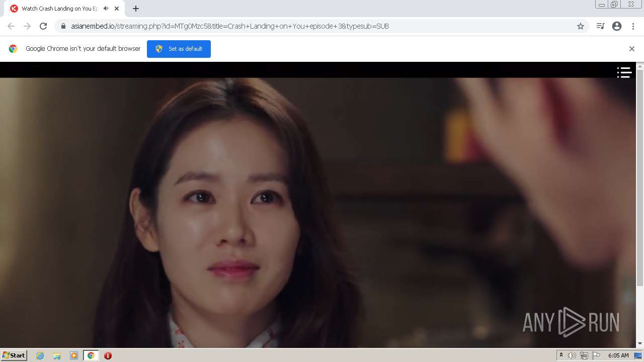The height and width of the screenshot is (362, 644).
Task: Open the video player playlist menu icon
Action: (x=624, y=73)
